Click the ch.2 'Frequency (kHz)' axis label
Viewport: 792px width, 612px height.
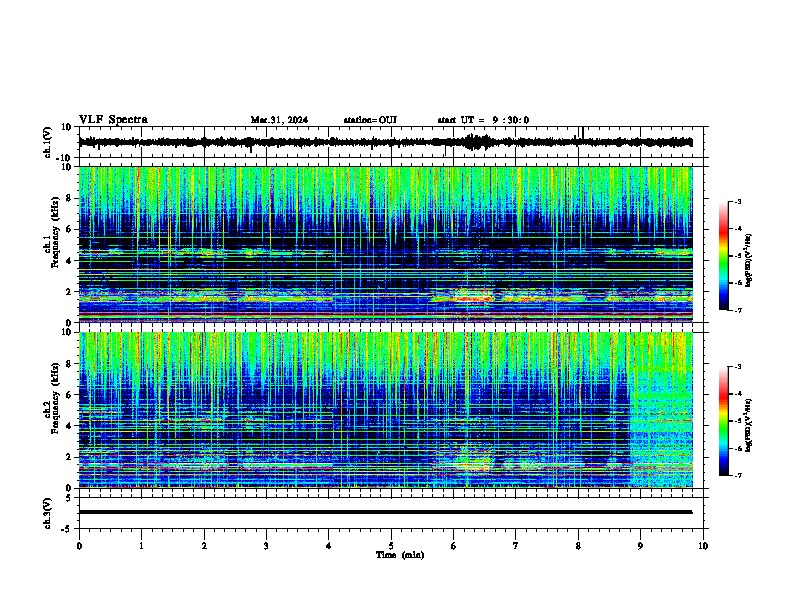[x=55, y=398]
